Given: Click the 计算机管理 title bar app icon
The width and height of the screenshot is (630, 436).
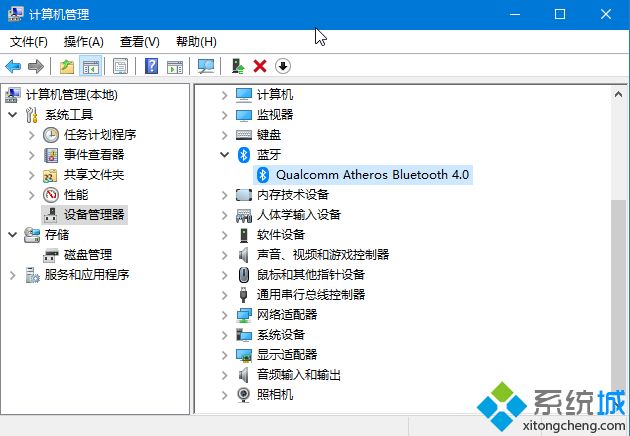Looking at the screenshot, I should tap(15, 15).
